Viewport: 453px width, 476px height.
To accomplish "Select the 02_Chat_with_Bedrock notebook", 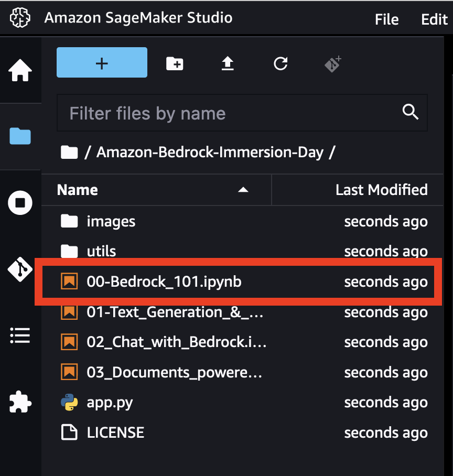I will (x=242, y=342).
